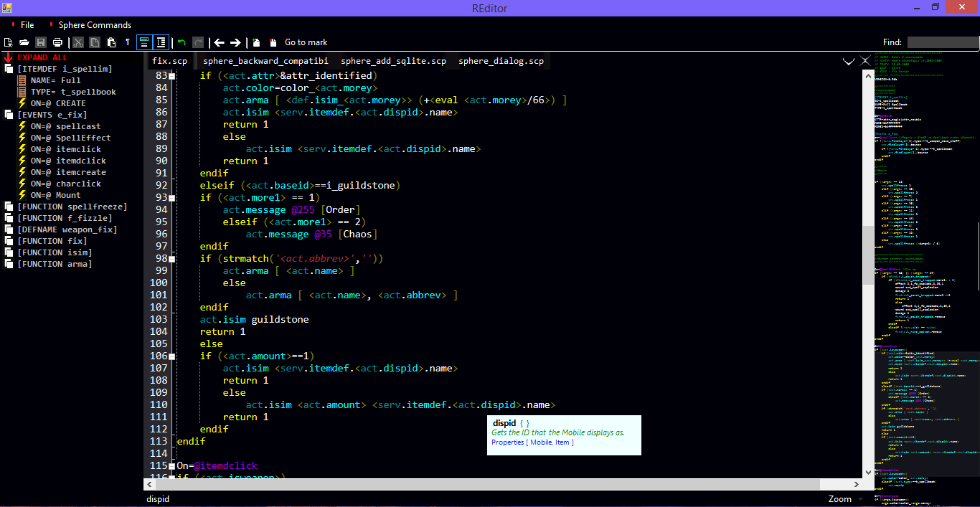Toggle the second highlighted indent toolbar button
Viewport: 980px width, 507px height.
[x=161, y=42]
